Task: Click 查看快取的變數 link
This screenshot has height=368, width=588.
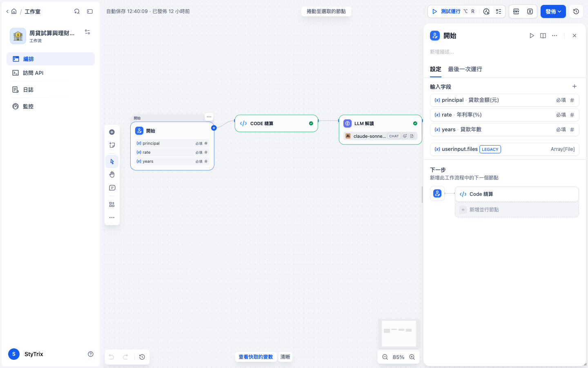Action: click(256, 357)
